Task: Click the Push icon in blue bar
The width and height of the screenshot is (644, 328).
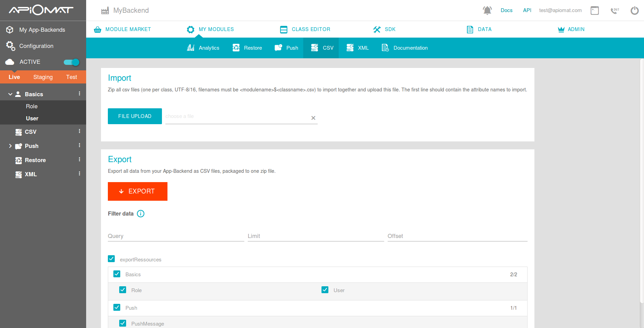Action: [x=278, y=48]
